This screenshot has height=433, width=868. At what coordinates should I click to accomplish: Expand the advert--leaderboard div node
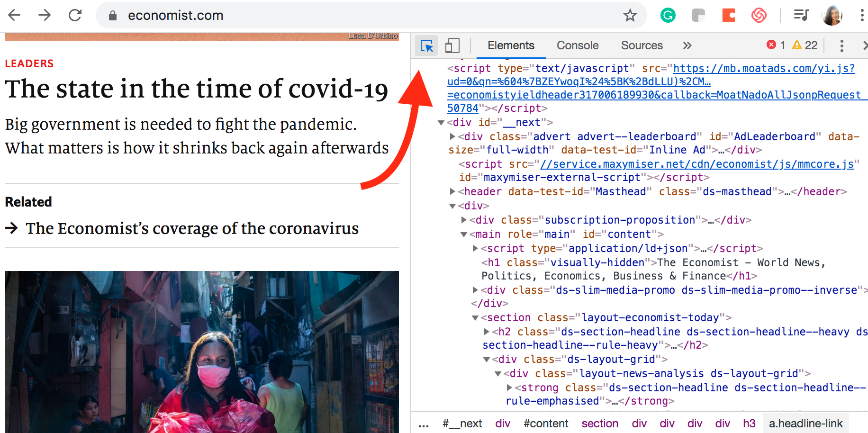pyautogui.click(x=452, y=136)
